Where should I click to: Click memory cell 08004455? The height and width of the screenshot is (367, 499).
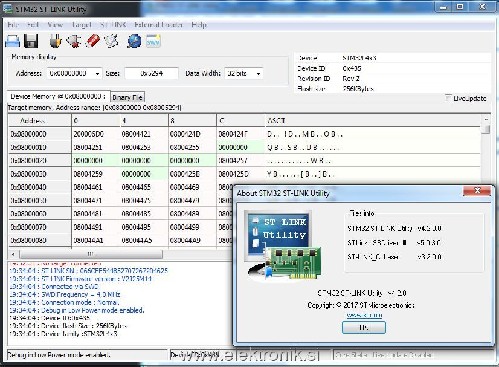coord(144,187)
